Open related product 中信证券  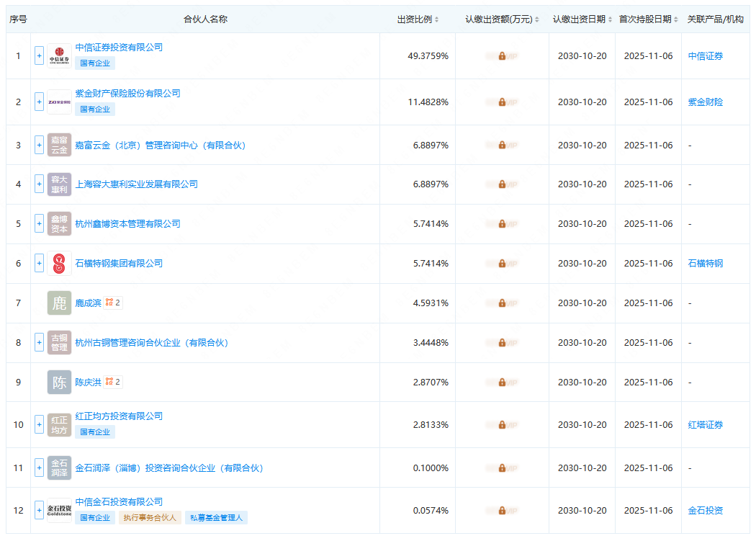(706, 56)
